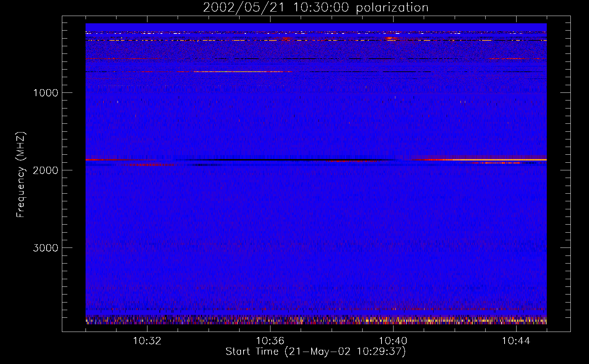Click the plot title '2002/05/21 10:30:00 polarization'
The width and height of the screenshot is (589, 364).
click(x=316, y=8)
